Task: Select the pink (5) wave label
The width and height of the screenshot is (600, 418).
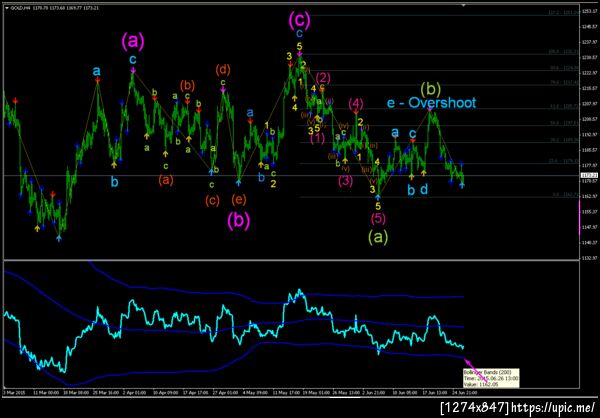Action: [x=378, y=218]
